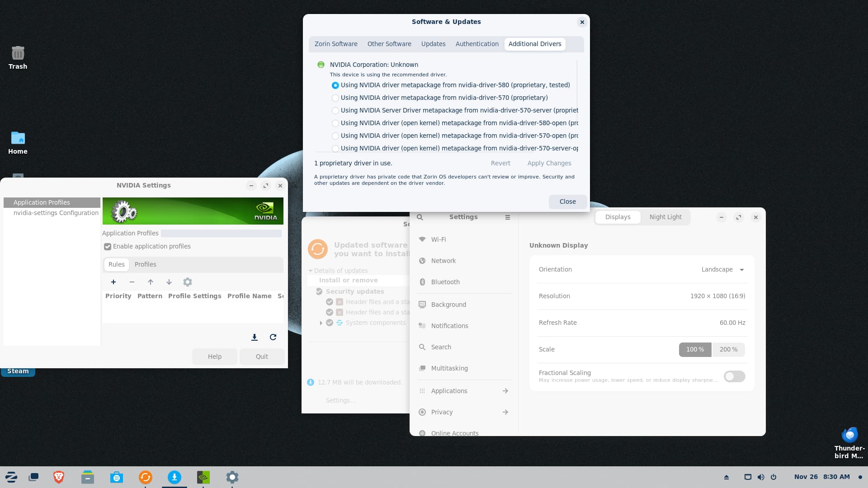Viewport: 868px width, 488px height.
Task: Turn on the Fractional Scaling switch
Action: pos(734,376)
